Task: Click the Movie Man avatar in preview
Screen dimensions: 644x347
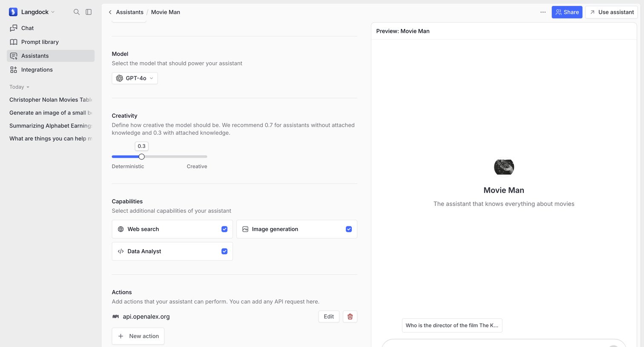Action: click(x=504, y=167)
